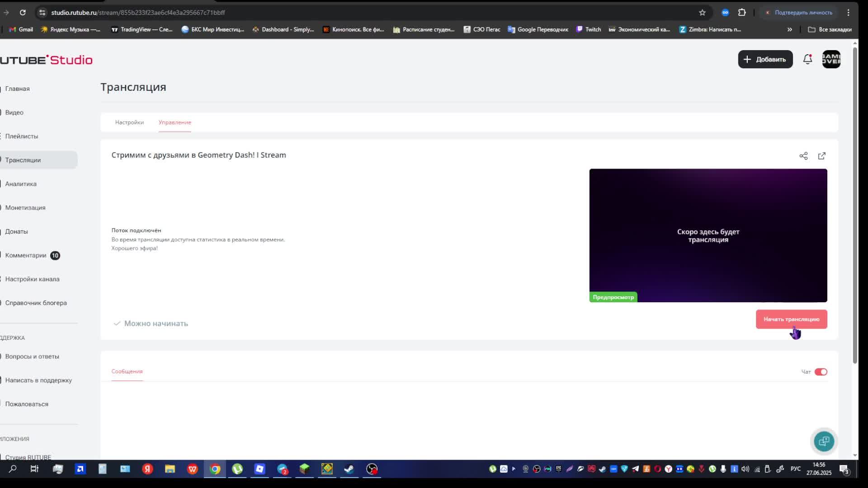
Task: Reload the page in Chrome
Action: tap(23, 13)
